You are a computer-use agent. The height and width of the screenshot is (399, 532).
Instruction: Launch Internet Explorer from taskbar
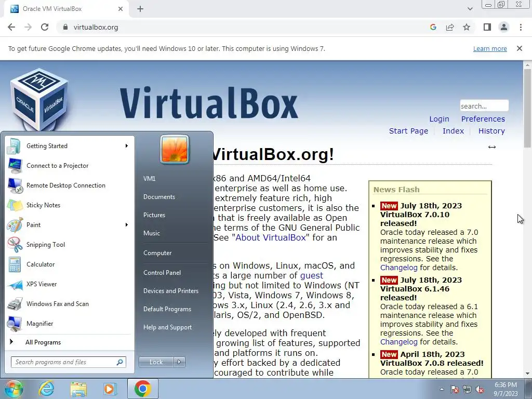point(46,389)
